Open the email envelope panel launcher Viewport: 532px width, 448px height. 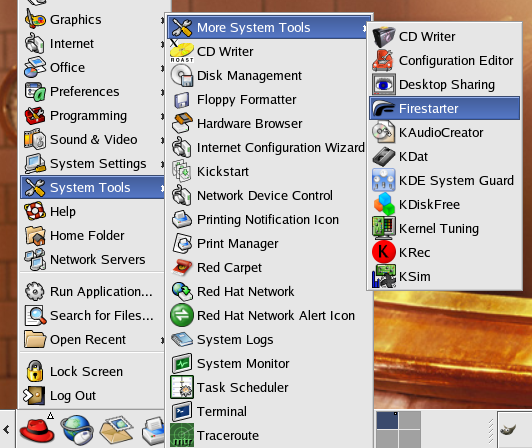point(116,430)
